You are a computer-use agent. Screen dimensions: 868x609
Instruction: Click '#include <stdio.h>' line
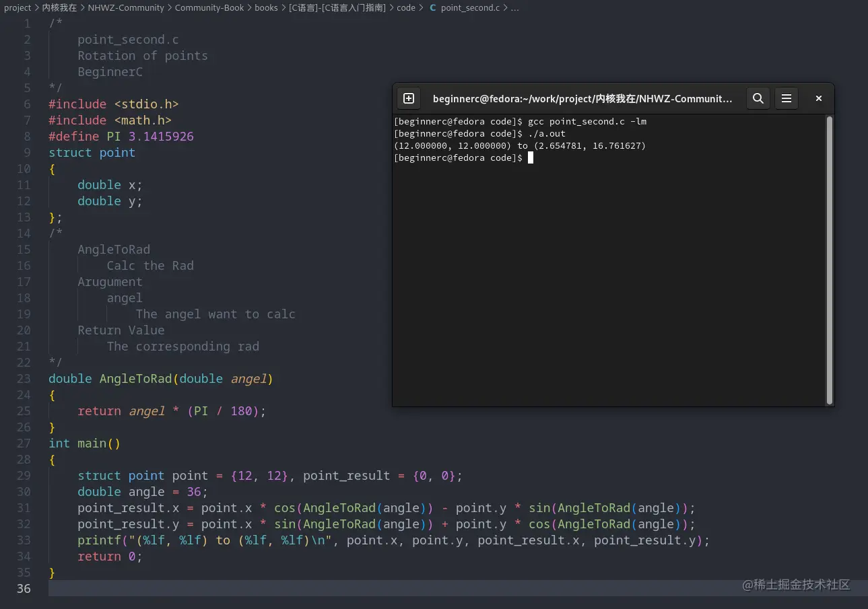click(114, 104)
